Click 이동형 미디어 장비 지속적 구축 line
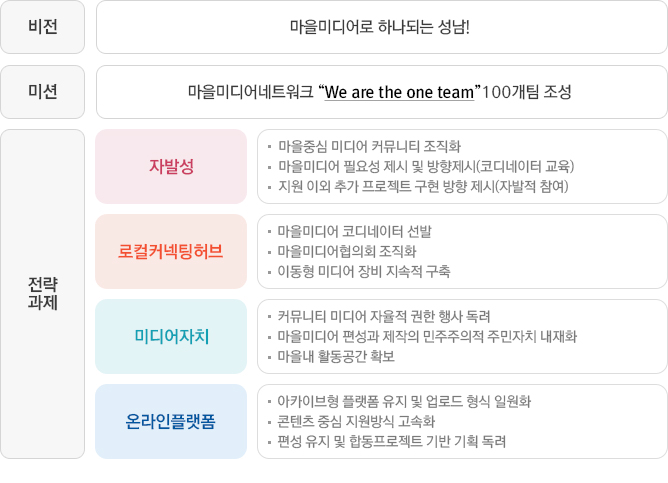Screen dimensions: 668x483 tap(364, 271)
